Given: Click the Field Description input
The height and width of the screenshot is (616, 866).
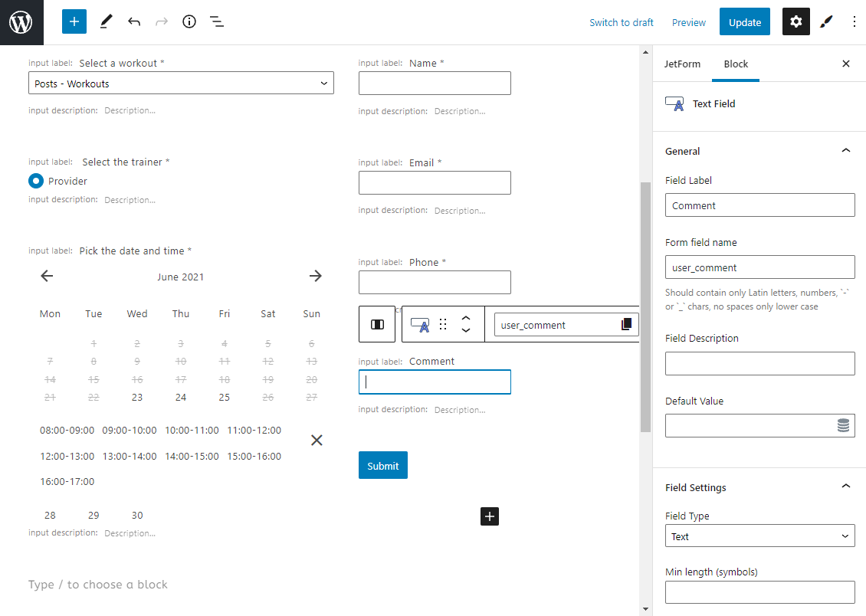Looking at the screenshot, I should [x=760, y=364].
